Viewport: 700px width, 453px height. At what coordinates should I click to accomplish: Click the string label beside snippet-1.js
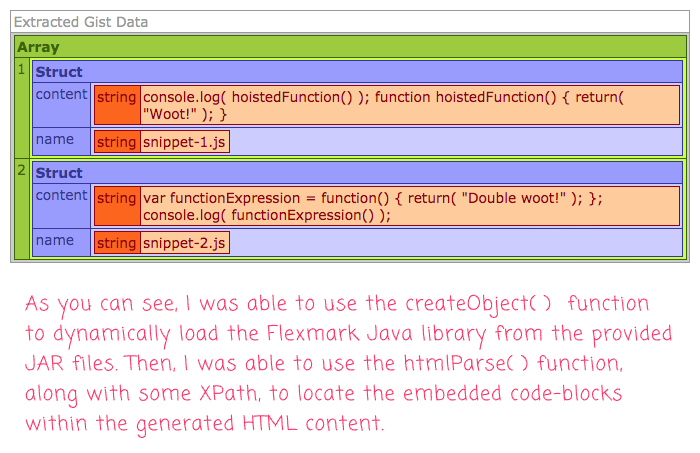point(117,142)
